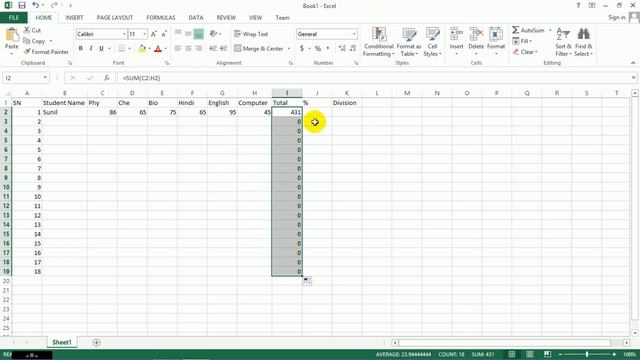Switch to the PAGE LAYOUT tab

click(115, 18)
